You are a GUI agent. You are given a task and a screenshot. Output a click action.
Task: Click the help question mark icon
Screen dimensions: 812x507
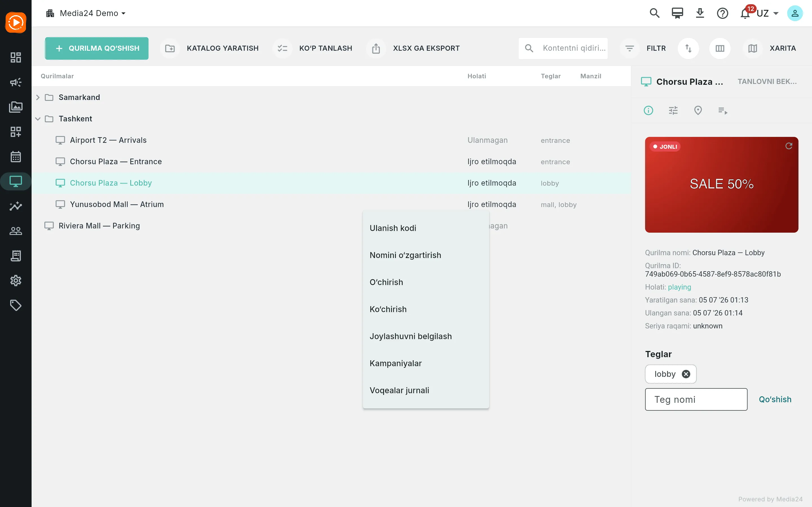pyautogui.click(x=722, y=14)
